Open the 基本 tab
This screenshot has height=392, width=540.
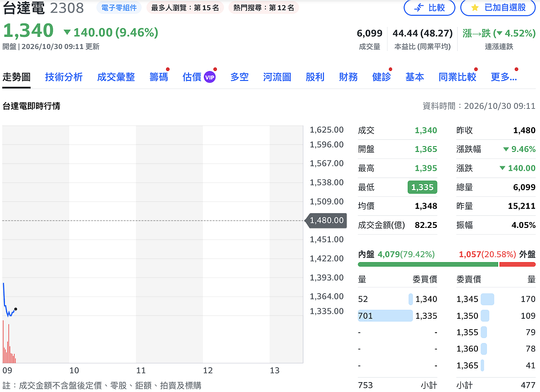click(x=415, y=77)
